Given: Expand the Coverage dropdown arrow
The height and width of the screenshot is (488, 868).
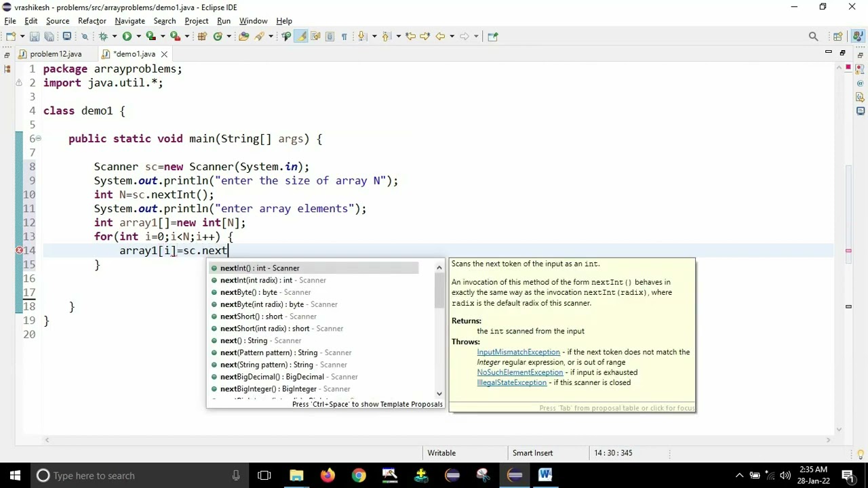Looking at the screenshot, I should click(x=163, y=36).
